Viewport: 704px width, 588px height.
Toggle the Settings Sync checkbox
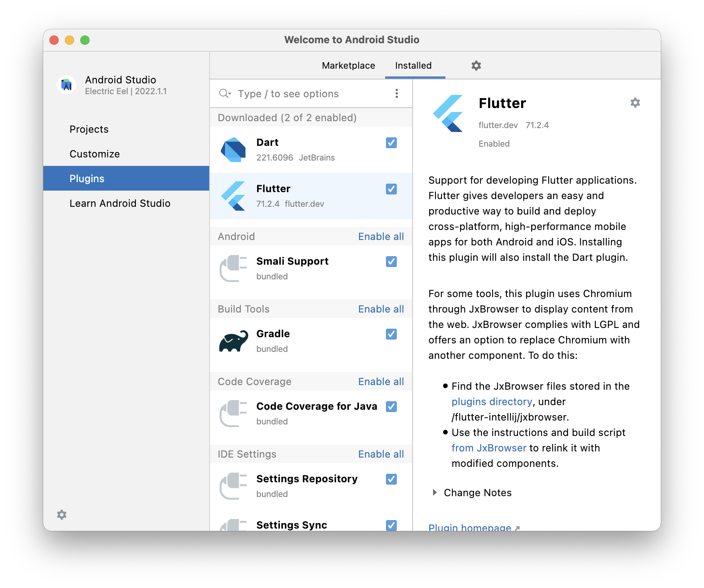pos(391,525)
